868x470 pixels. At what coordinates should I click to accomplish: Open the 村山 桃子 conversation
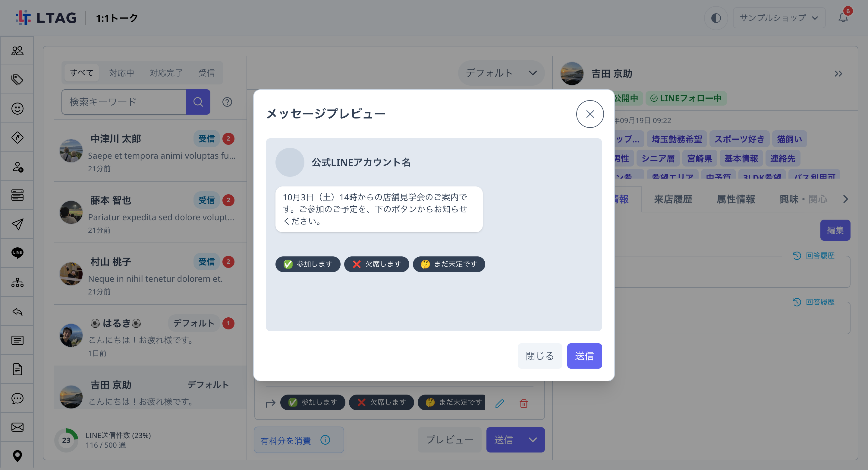[x=150, y=274]
